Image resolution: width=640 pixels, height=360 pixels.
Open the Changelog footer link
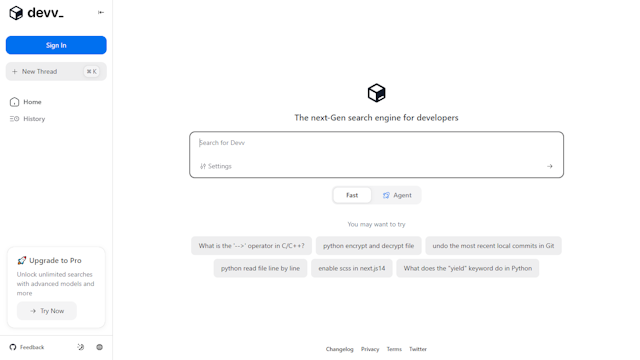coord(339,349)
